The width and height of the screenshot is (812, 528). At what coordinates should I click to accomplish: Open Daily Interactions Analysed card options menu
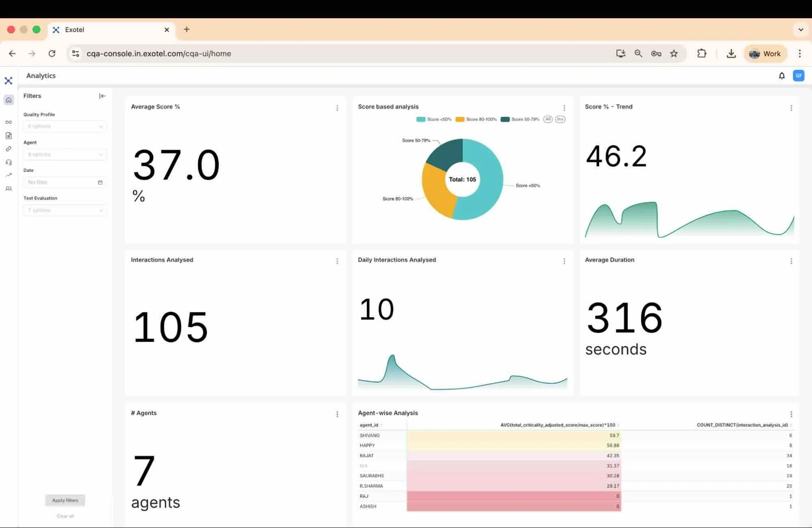564,261
